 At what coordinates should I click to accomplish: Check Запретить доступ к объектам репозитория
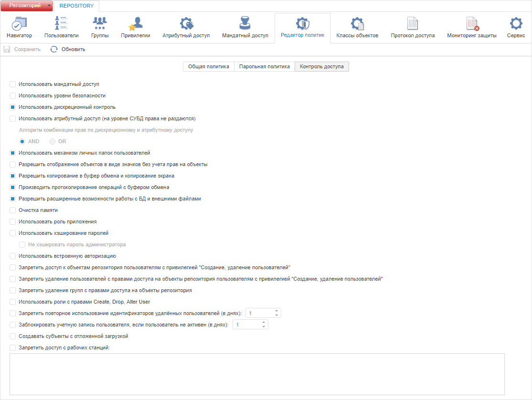click(12, 267)
